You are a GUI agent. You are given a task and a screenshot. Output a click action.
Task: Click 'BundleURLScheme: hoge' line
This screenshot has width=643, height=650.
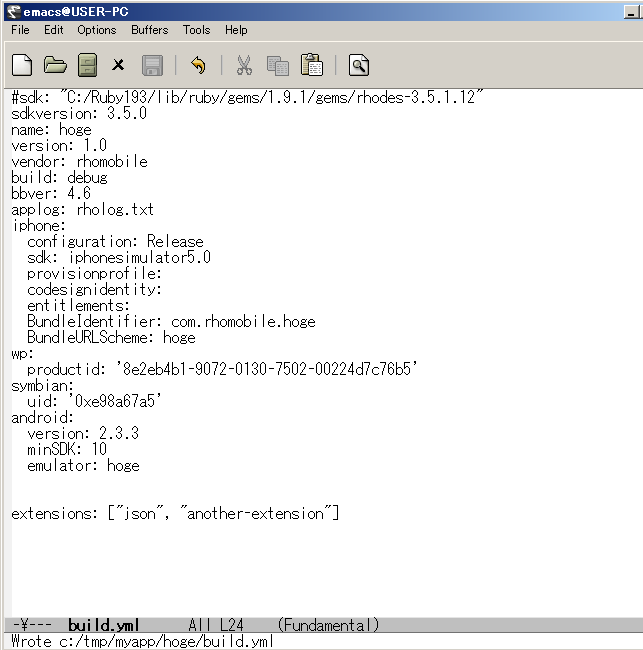click(111, 337)
